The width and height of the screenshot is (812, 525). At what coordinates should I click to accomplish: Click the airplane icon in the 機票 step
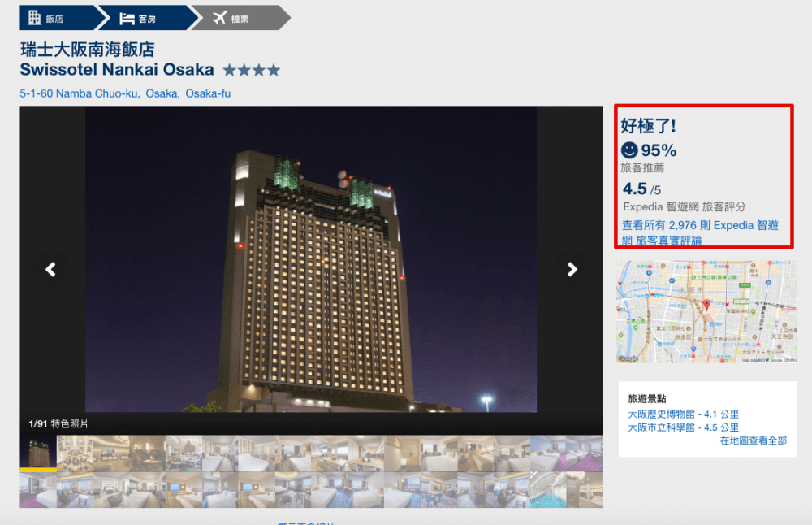point(219,18)
